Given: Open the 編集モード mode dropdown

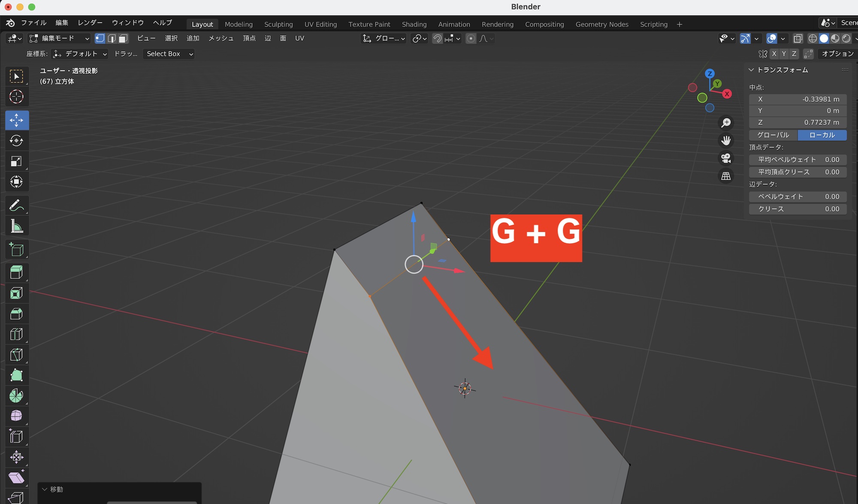Looking at the screenshot, I should pyautogui.click(x=59, y=39).
